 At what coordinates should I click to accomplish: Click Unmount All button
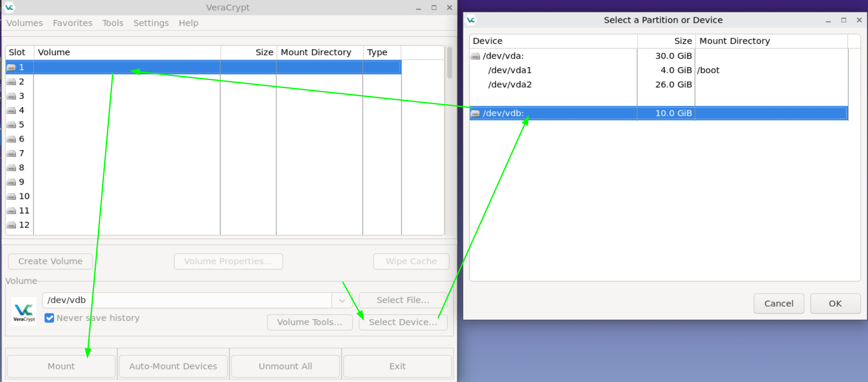click(286, 366)
